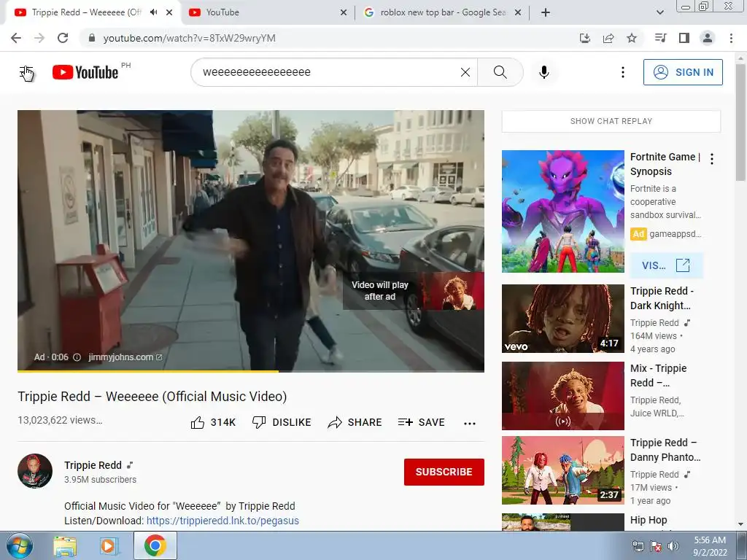The width and height of the screenshot is (747, 560).
Task: Click the Video will play after ad preview
Action: pyautogui.click(x=414, y=291)
